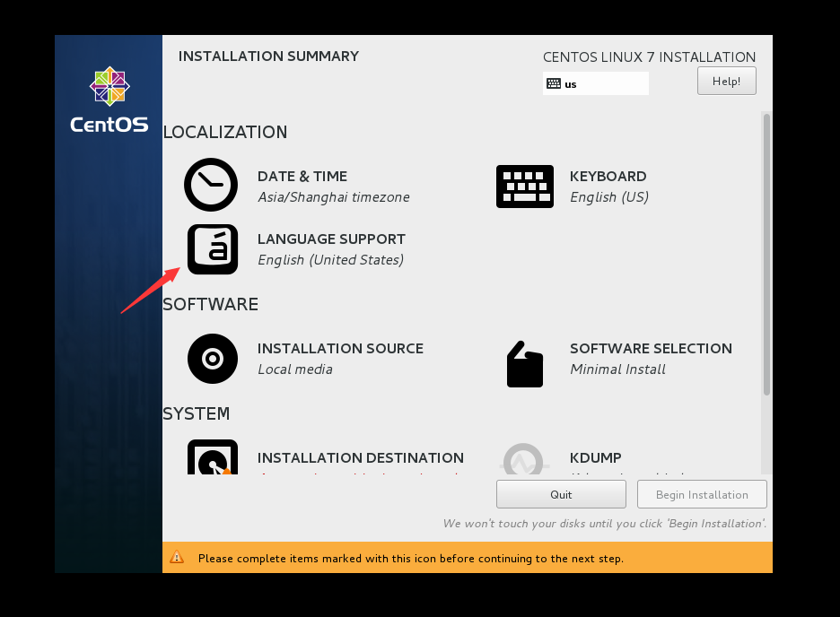Click the 'We won't touch your disks' note

point(604,524)
